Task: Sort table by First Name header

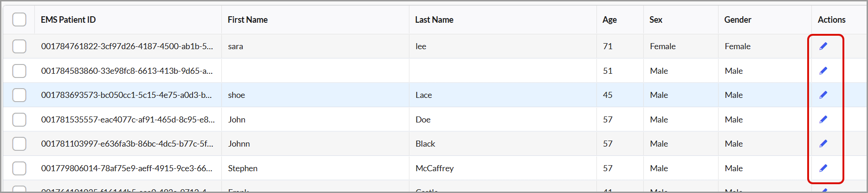Action: coord(247,19)
